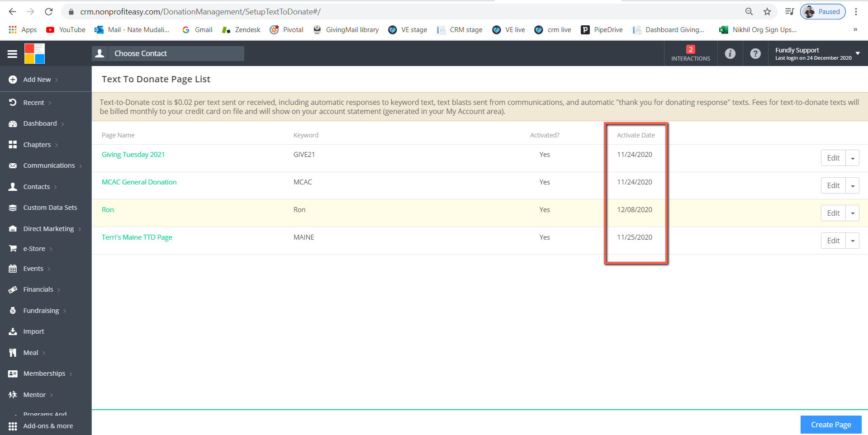The image size is (868, 435).
Task: Open the PipeDrive bookmark
Action: point(602,30)
